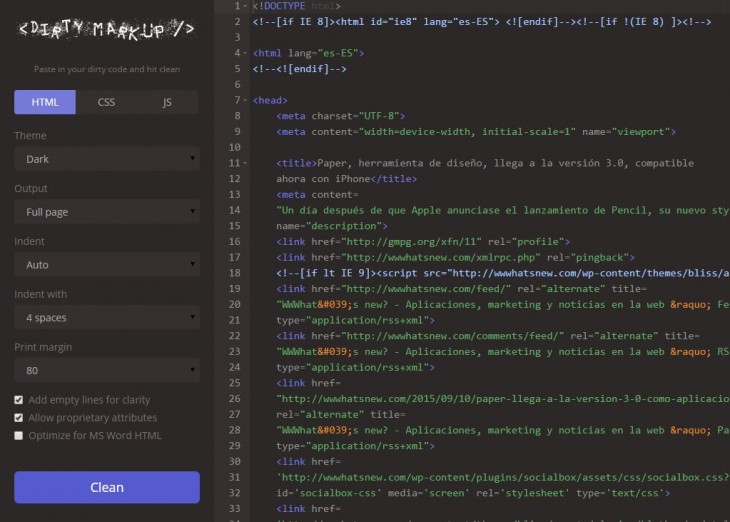Click line number 26 in the gutter

235,399
